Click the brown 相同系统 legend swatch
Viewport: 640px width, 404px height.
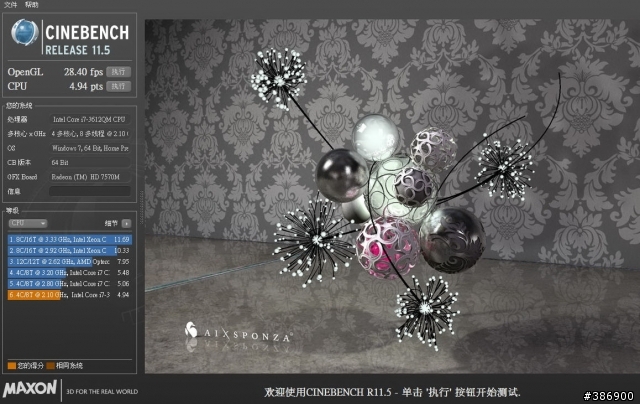tap(50, 366)
